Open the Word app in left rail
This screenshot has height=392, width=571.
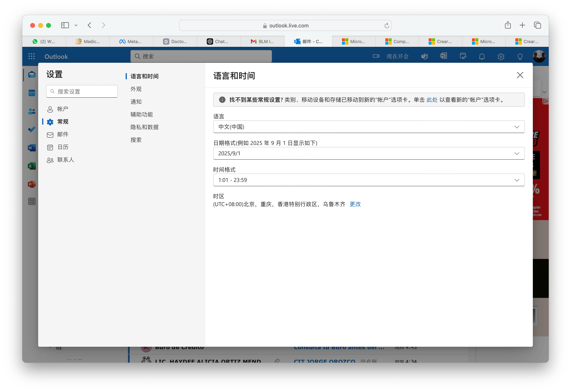(32, 148)
